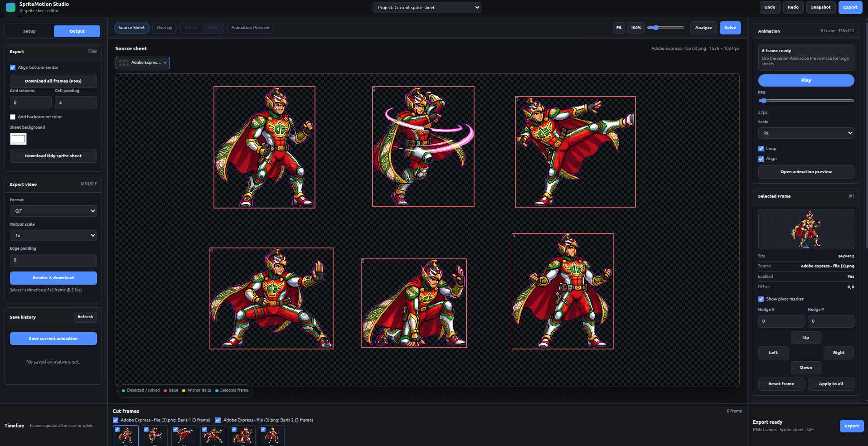Image resolution: width=868 pixels, height=446 pixels.
Task: Click the SpriteMotion Studio logo icon
Action: 10,7
